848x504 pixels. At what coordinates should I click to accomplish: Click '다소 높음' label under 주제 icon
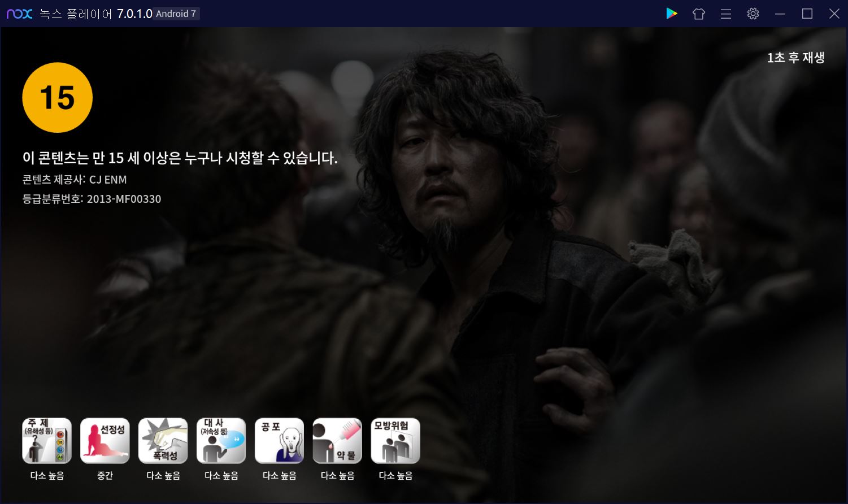(x=47, y=476)
